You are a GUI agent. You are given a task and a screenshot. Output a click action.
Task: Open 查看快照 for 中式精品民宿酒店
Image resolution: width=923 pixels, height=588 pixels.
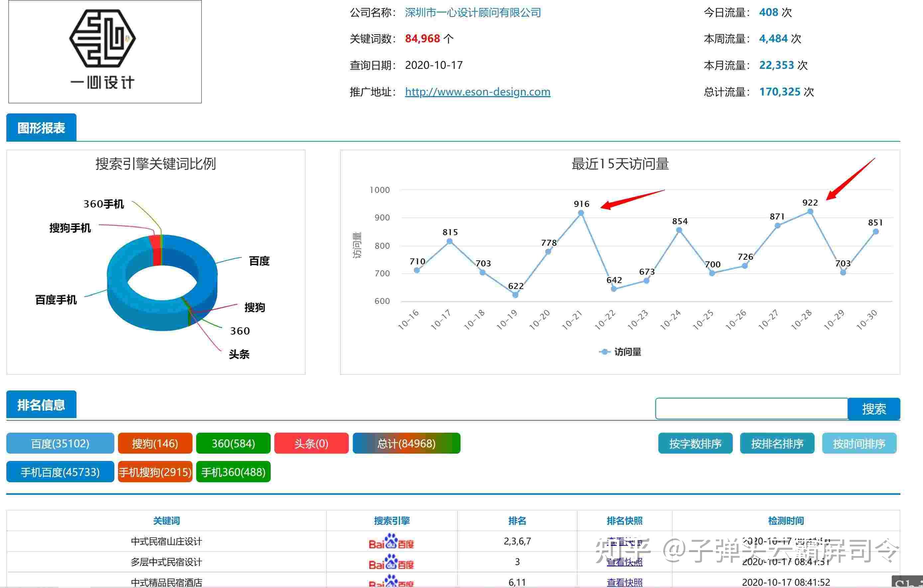[x=624, y=582]
